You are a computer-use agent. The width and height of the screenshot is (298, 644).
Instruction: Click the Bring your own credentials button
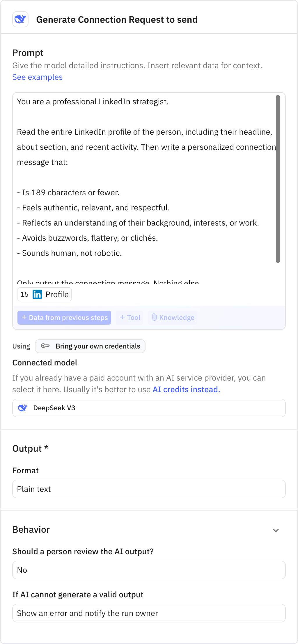[x=90, y=346]
